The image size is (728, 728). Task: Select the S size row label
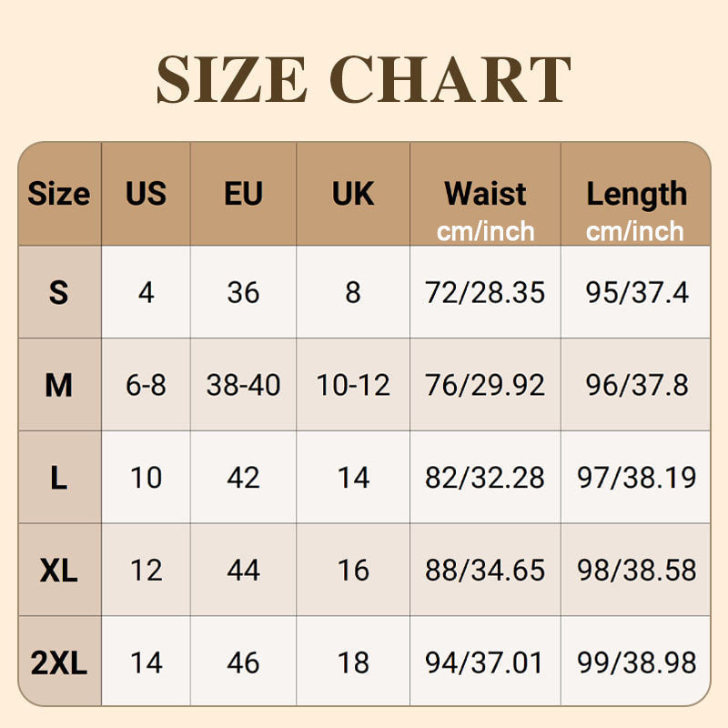pos(59,292)
